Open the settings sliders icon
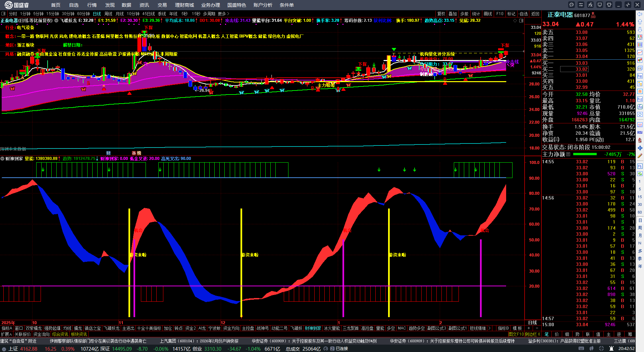 point(581,5)
